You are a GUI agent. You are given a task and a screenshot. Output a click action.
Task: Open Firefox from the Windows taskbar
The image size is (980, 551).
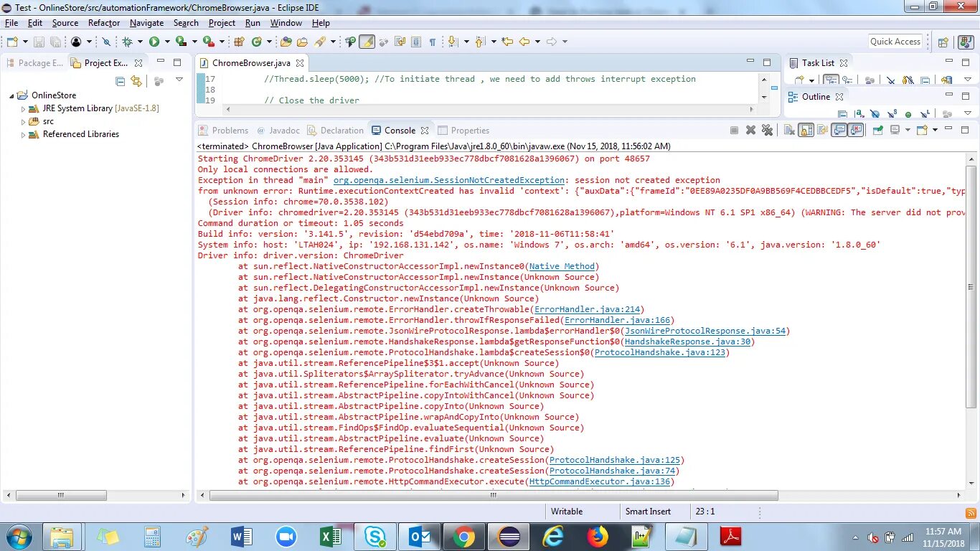[597, 537]
